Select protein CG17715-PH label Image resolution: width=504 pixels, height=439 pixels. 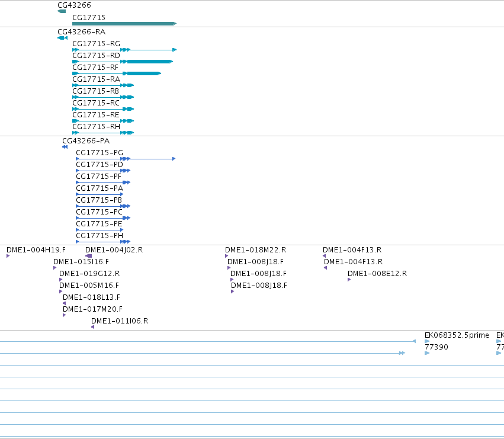(x=99, y=236)
